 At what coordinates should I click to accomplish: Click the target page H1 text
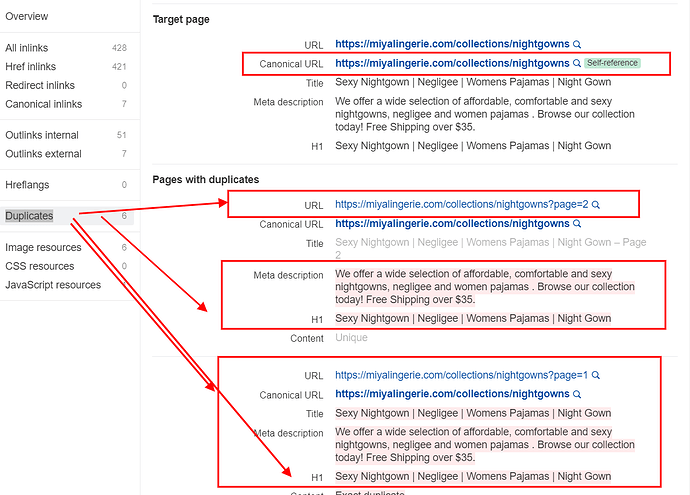click(x=473, y=146)
